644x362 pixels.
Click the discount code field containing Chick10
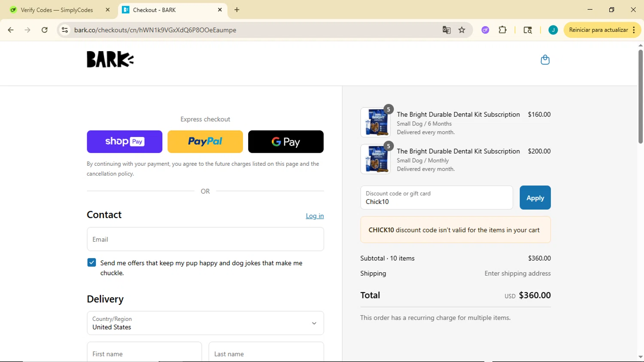click(x=437, y=198)
